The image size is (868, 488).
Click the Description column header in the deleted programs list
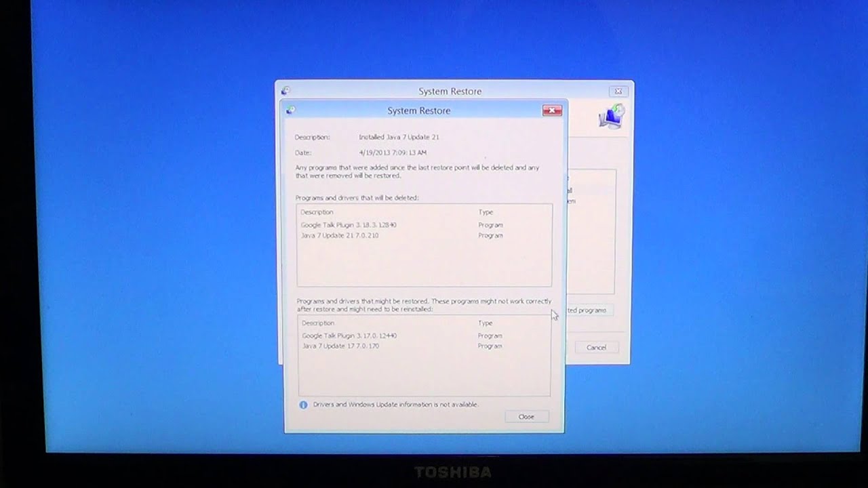click(317, 212)
